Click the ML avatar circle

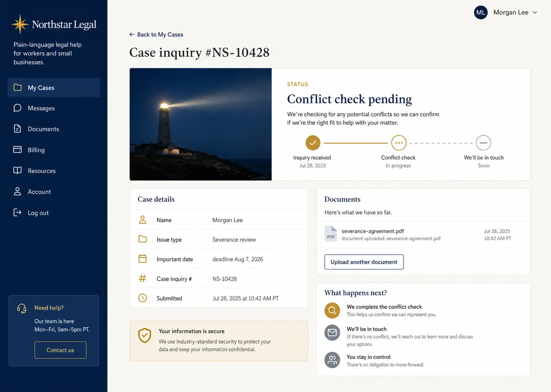click(481, 12)
